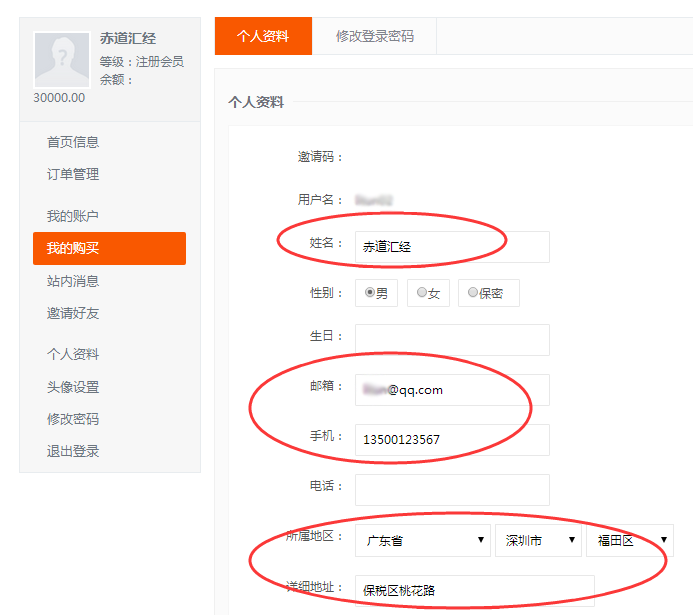Viewport: 693px width, 615px height.
Task: Switch to the 个人资料 tab
Action: (x=263, y=36)
